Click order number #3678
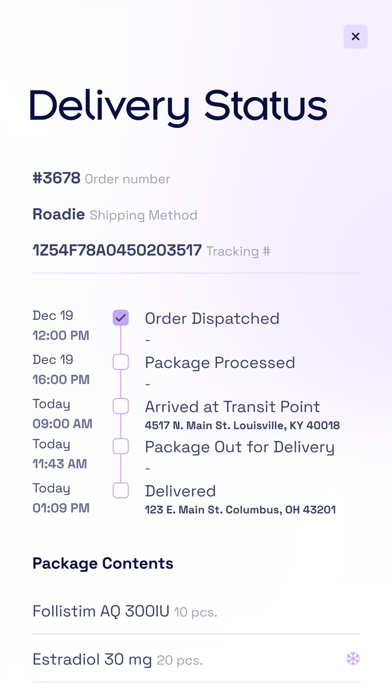Viewport: 392px width, 696px height. (56, 178)
